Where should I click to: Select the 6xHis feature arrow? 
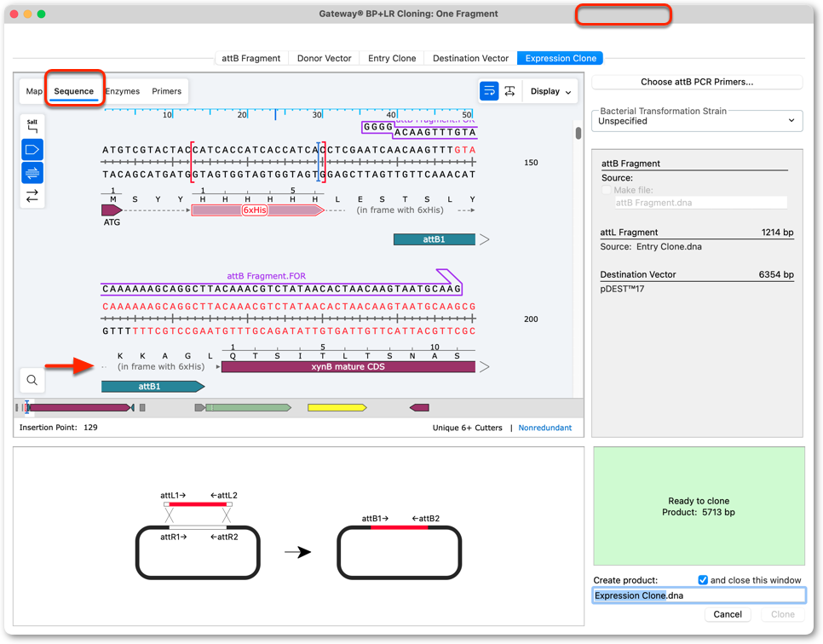click(257, 210)
